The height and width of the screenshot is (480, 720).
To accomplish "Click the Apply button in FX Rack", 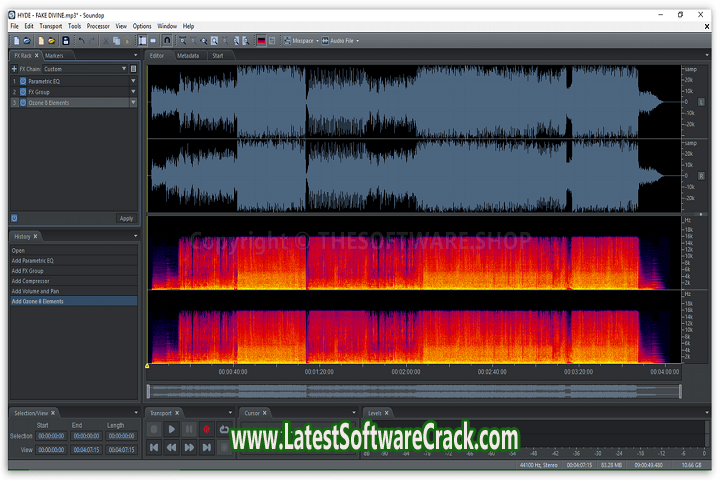I will coord(126,218).
